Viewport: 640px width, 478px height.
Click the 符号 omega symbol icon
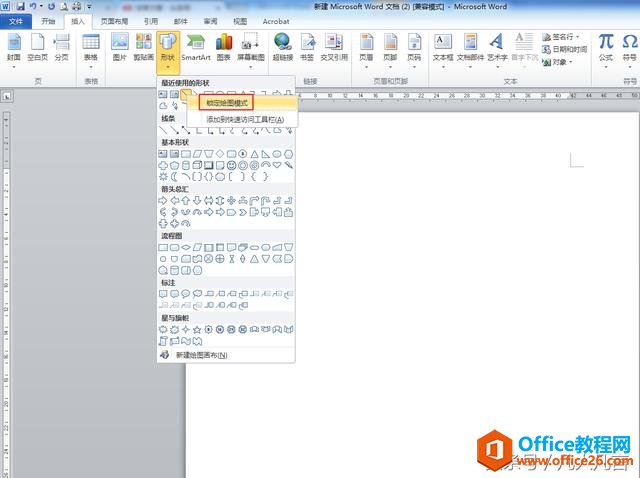click(629, 48)
